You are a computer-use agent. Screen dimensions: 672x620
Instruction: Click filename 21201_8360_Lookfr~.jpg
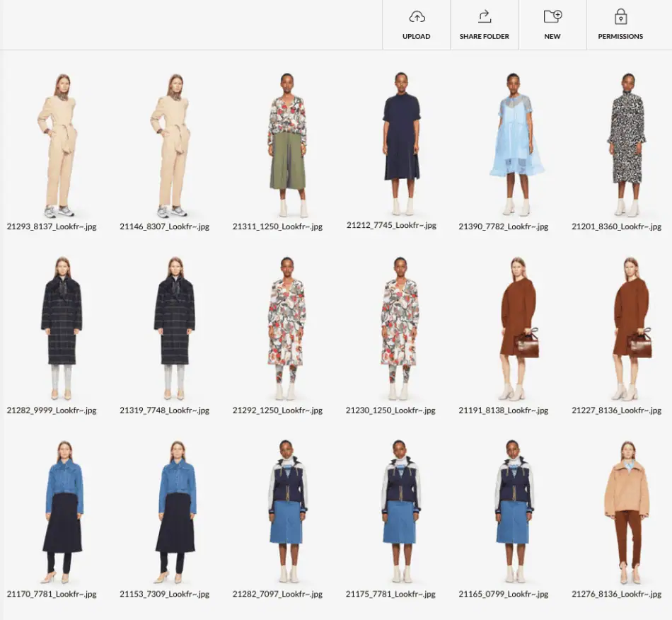coord(617,226)
